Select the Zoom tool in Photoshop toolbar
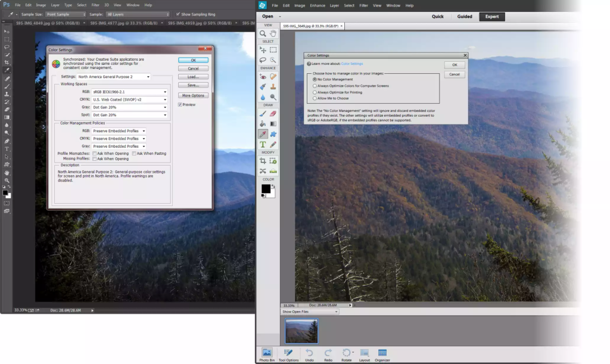The height and width of the screenshot is (364, 610). pos(7,180)
